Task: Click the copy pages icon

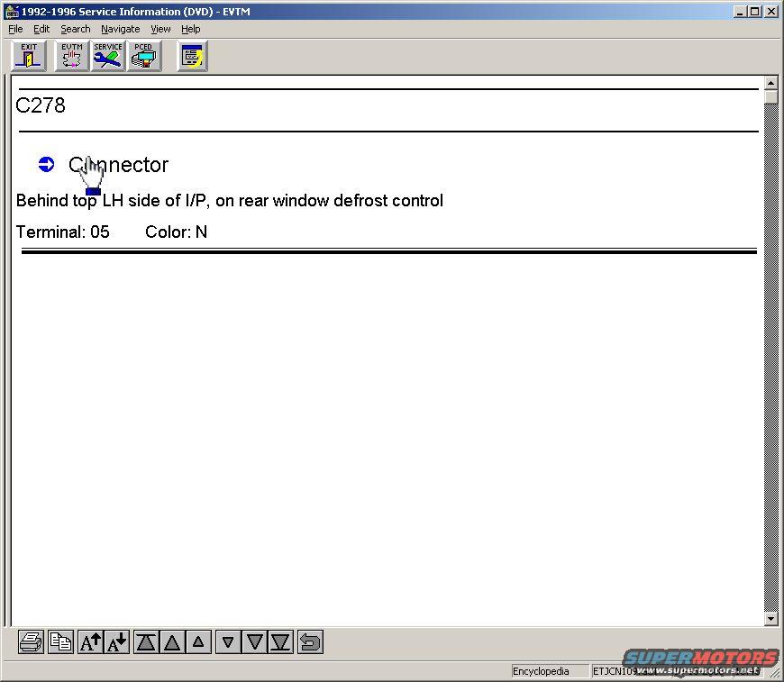Action: coord(60,642)
